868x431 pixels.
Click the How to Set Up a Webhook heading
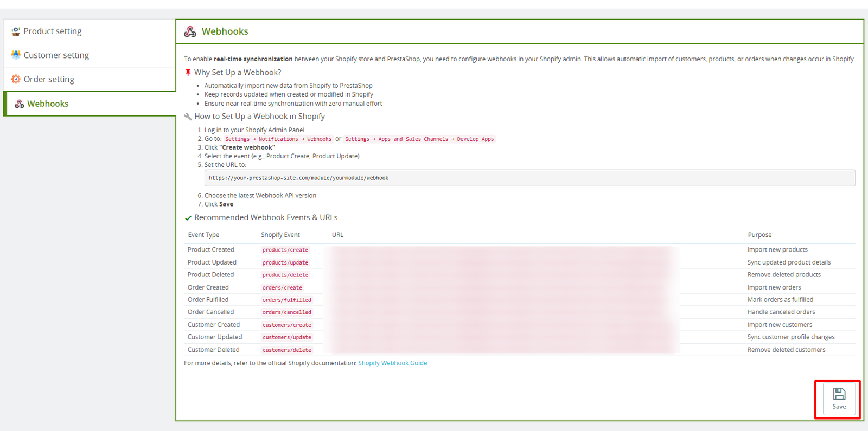pyautogui.click(x=259, y=117)
